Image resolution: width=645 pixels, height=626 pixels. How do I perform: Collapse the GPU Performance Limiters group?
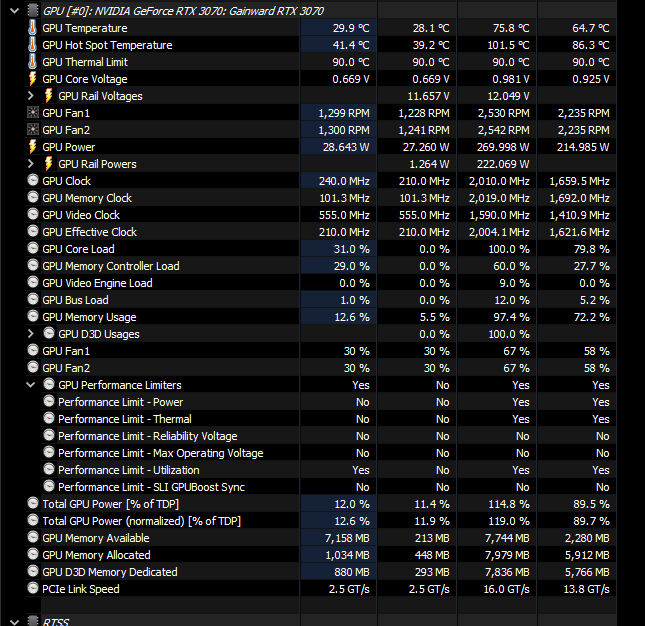pyautogui.click(x=30, y=385)
